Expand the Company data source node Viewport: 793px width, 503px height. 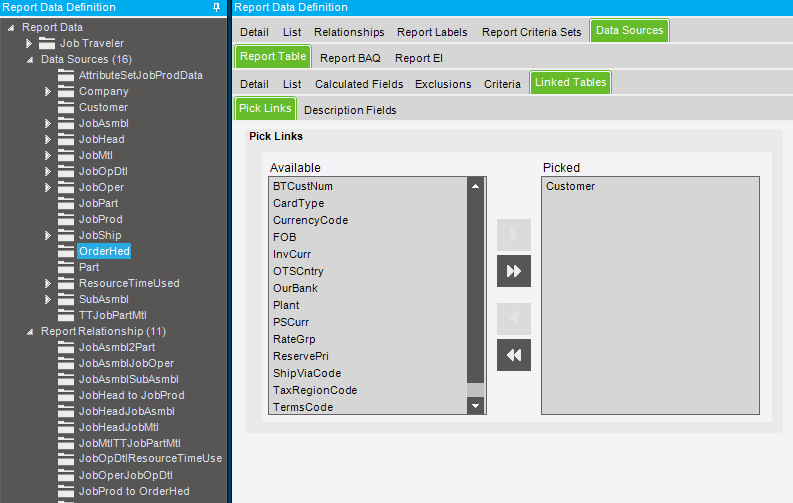point(48,92)
